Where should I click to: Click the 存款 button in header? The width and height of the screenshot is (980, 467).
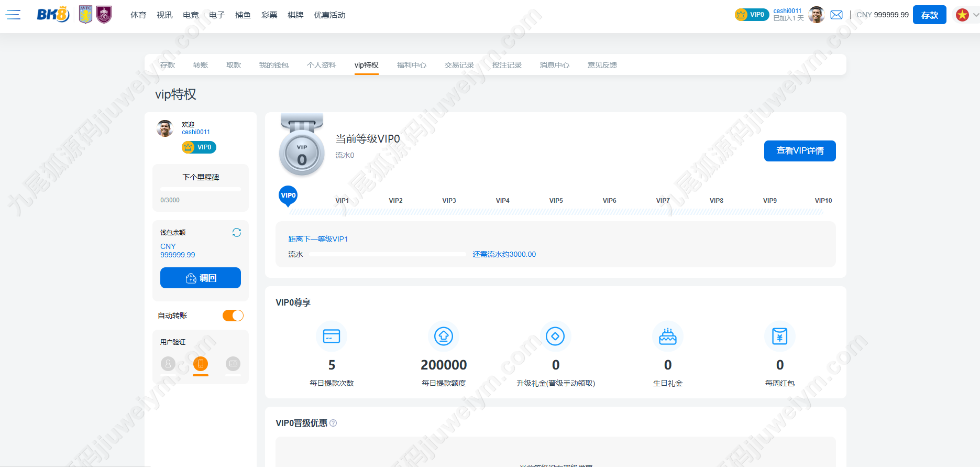(x=930, y=15)
